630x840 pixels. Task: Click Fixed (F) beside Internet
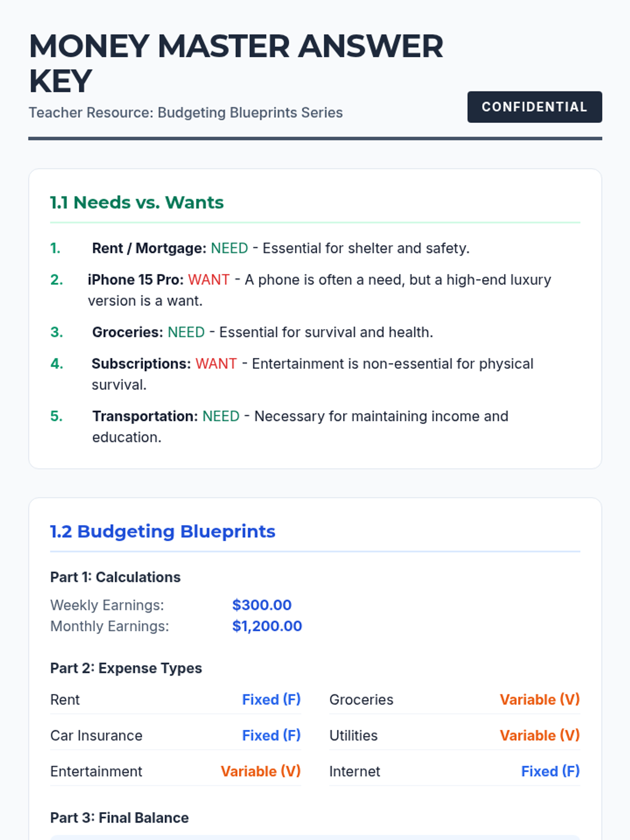(x=551, y=771)
